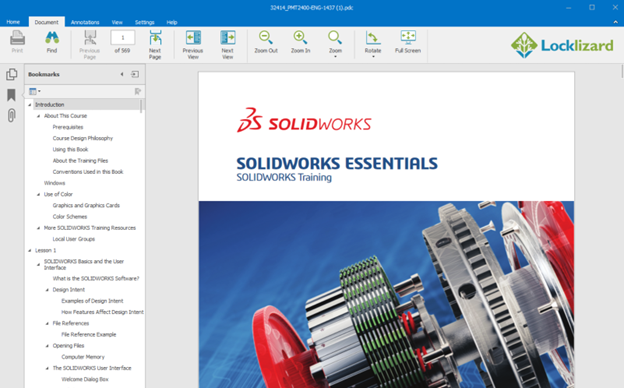Click the page number input field
Viewport: 624px width, 388px height.
tap(123, 38)
